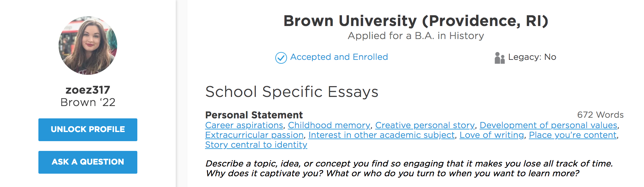Viewport: 644px width, 187px height.
Task: Click the Legacy people icon
Action: (500, 58)
